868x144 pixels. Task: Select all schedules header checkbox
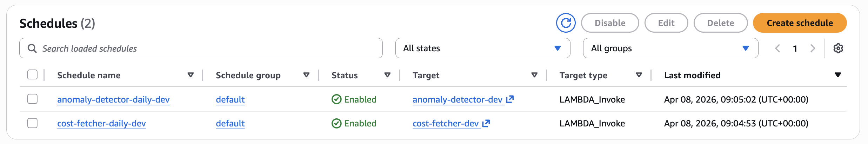click(x=33, y=75)
